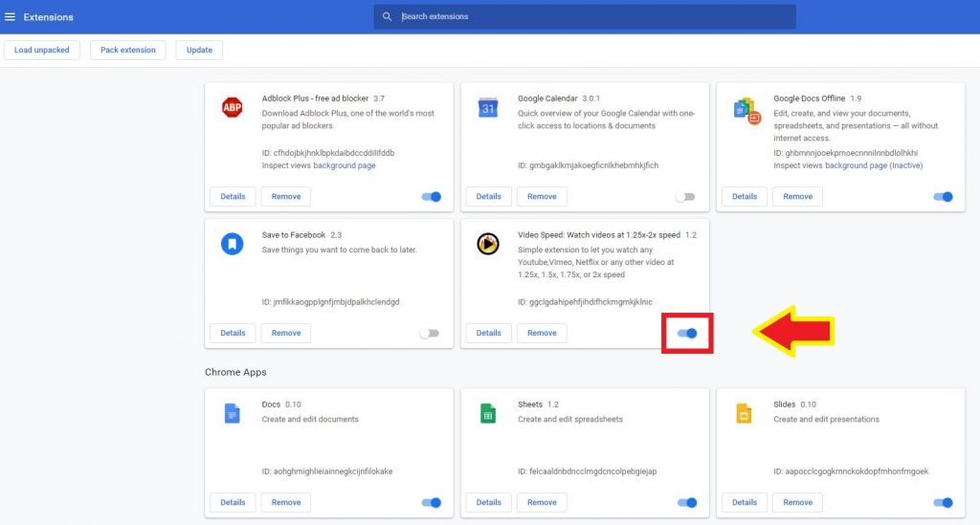Click the Sheets app icon
980x525 pixels.
coord(487,413)
